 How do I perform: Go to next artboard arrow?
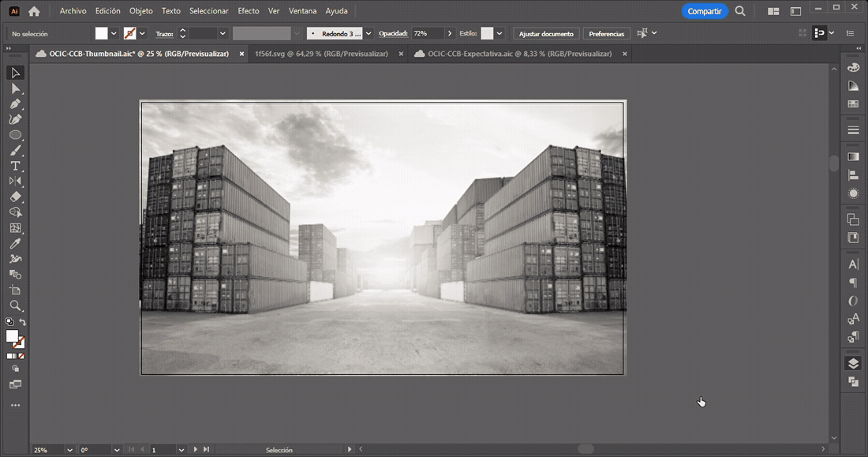click(x=196, y=449)
